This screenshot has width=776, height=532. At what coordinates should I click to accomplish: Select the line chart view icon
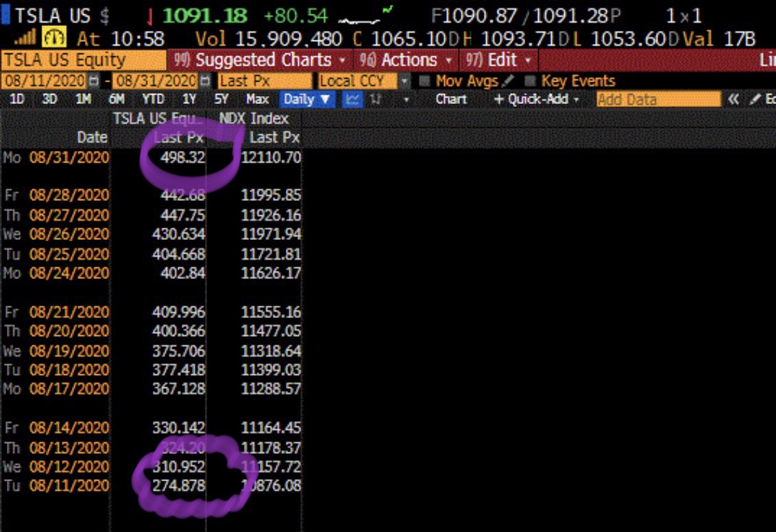[x=352, y=99]
